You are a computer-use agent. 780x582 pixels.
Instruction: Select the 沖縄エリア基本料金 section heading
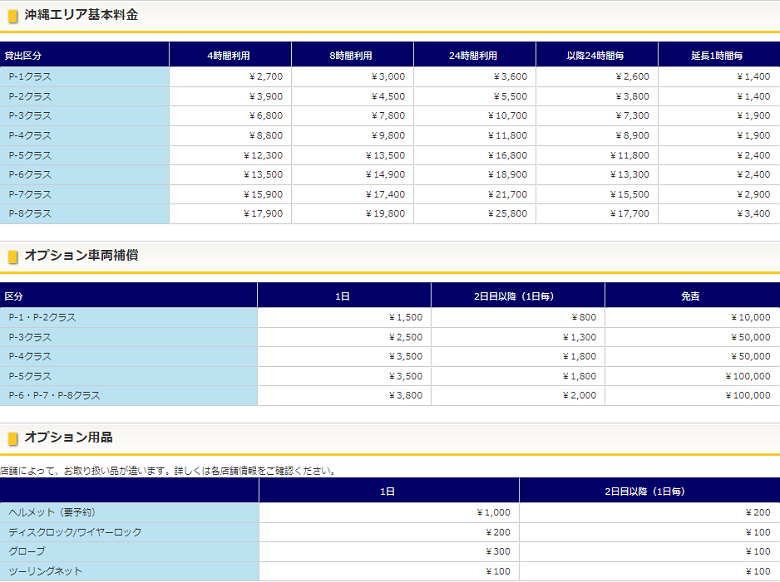(81, 15)
